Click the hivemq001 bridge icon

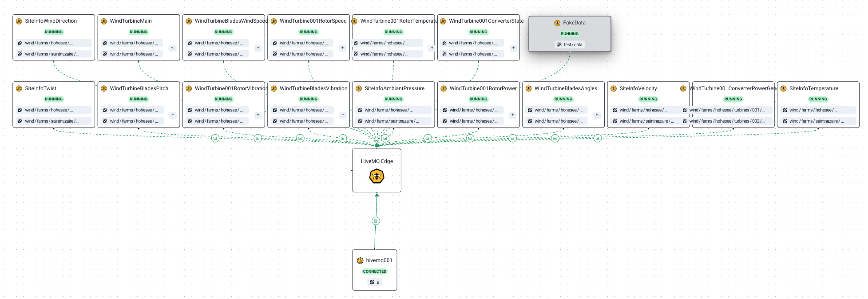click(x=360, y=260)
